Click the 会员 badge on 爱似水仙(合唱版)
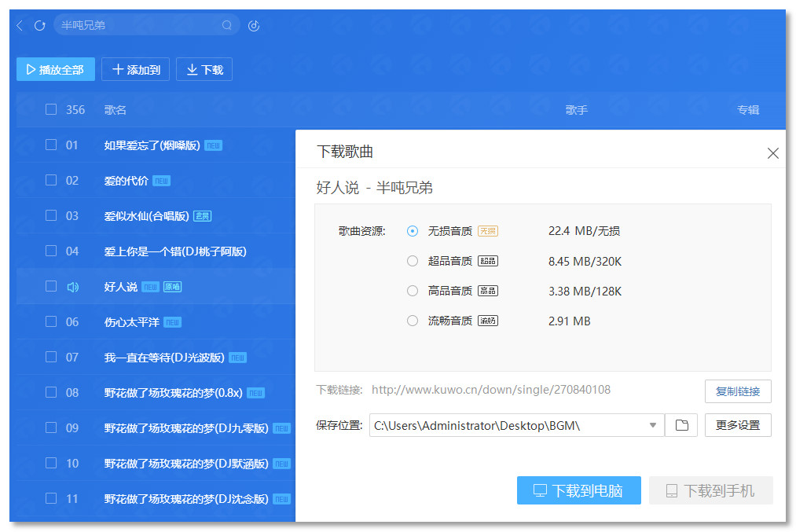The width and height of the screenshot is (796, 532). [203, 216]
